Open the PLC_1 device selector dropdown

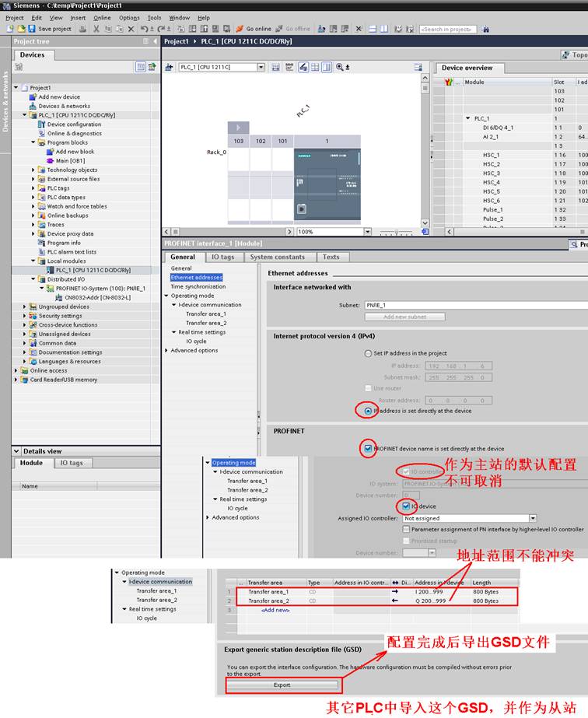(261, 68)
